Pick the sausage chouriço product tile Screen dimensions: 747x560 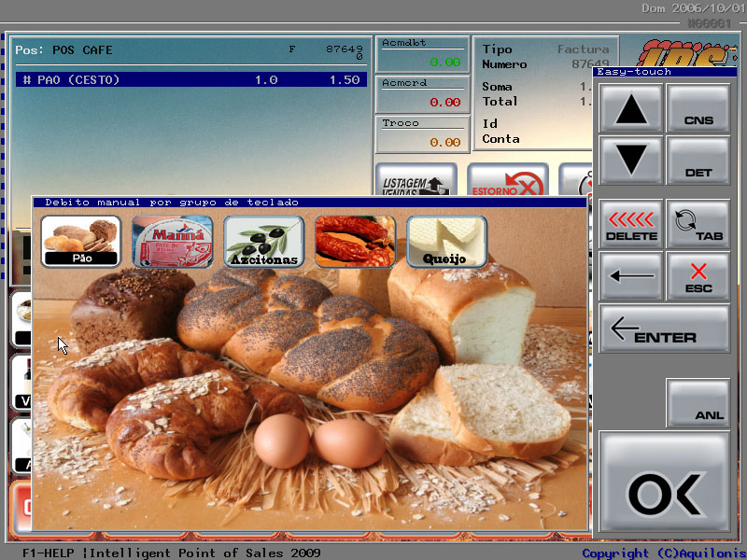click(x=355, y=242)
